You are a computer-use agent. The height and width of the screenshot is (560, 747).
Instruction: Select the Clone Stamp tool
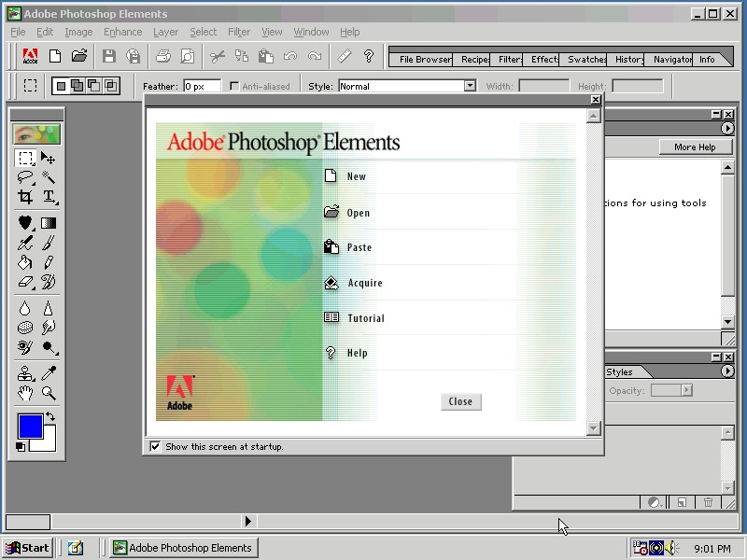(x=25, y=373)
